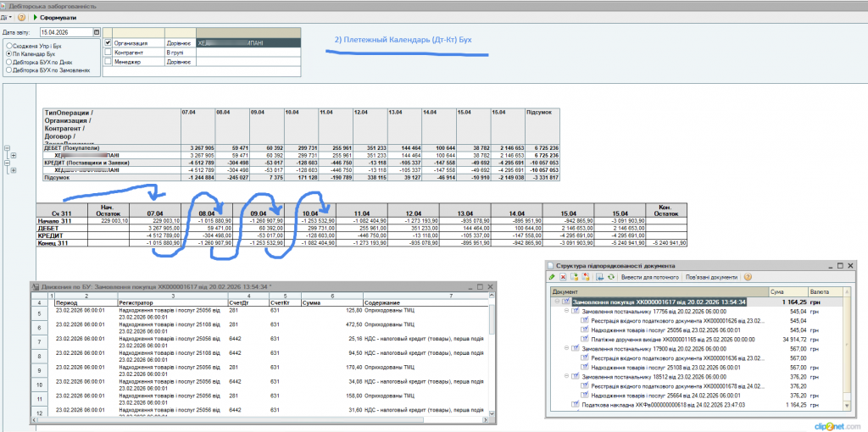Click the green pencil edit icon in structure panel
868x432 pixels.
pyautogui.click(x=552, y=277)
